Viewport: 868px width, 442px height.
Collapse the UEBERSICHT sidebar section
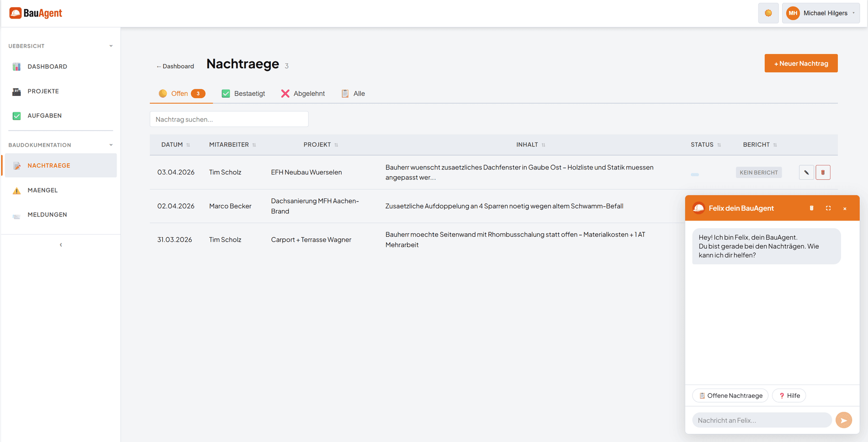111,45
